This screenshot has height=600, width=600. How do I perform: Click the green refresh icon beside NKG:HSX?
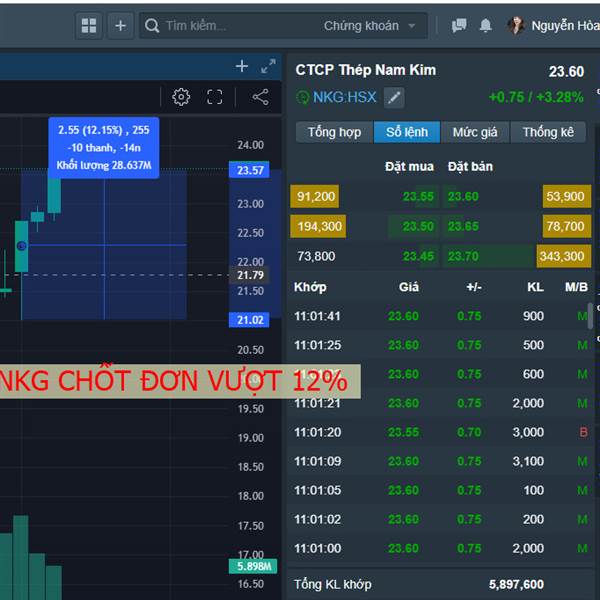click(302, 98)
